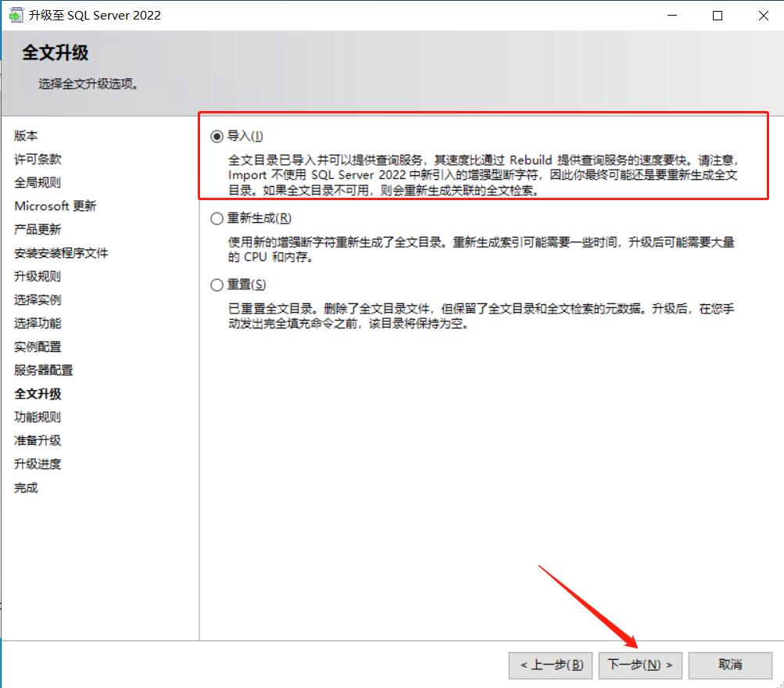Minimize the upgrade wizard window
The image size is (784, 688).
point(672,16)
